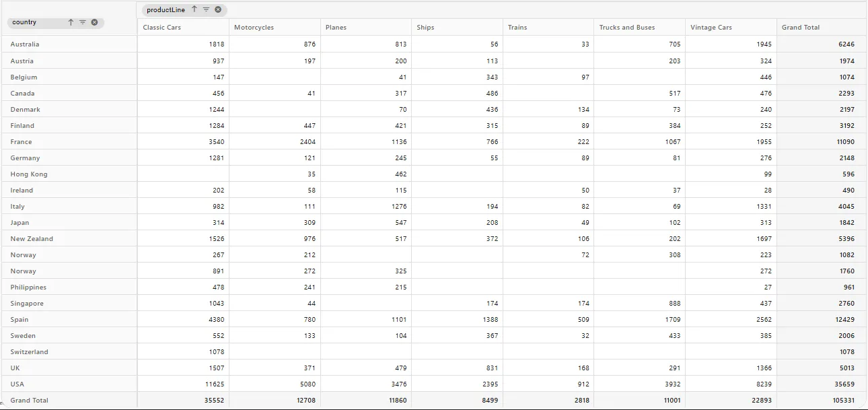Viewport: 868px width, 410px height.
Task: Click the productLine field chip label
Action: click(166, 10)
